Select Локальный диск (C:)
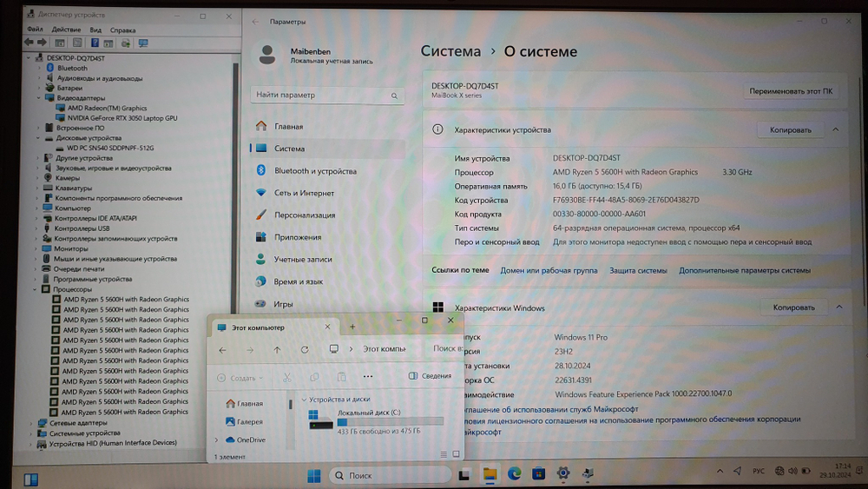 (x=377, y=422)
